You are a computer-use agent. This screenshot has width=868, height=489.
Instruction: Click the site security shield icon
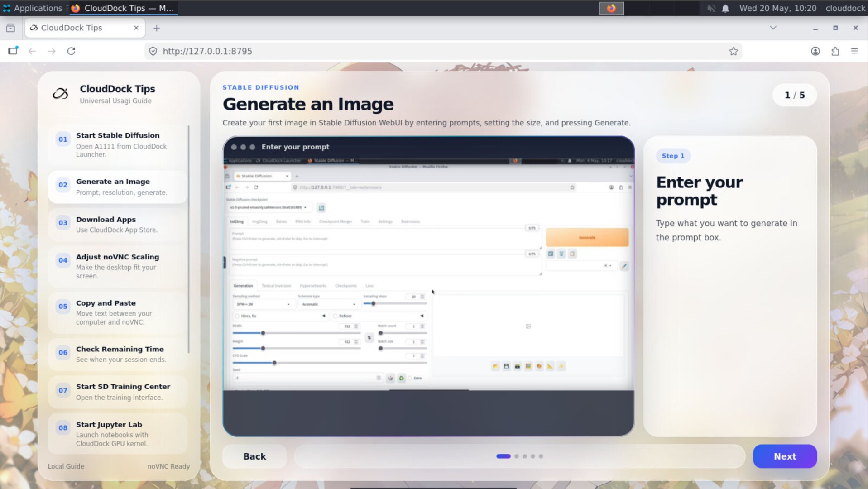point(153,51)
